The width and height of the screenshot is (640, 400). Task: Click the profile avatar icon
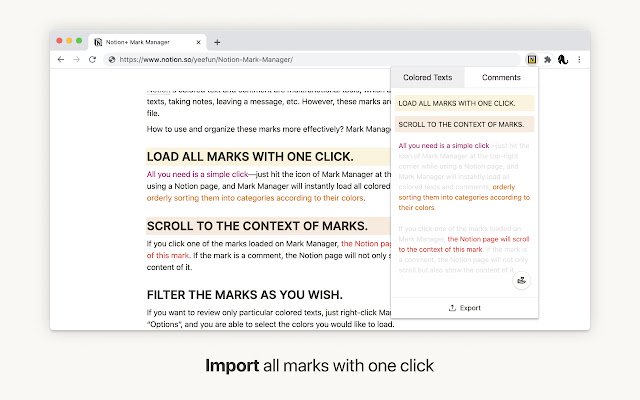(563, 60)
